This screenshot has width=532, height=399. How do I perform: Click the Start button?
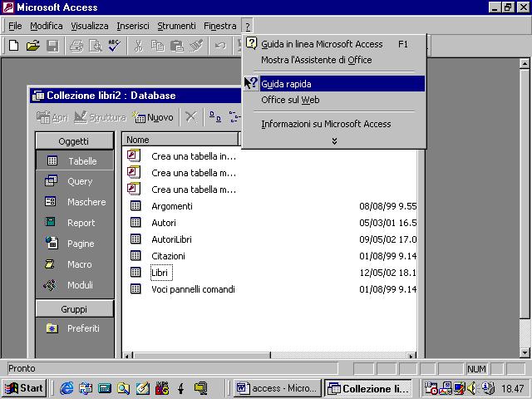pyautogui.click(x=24, y=388)
